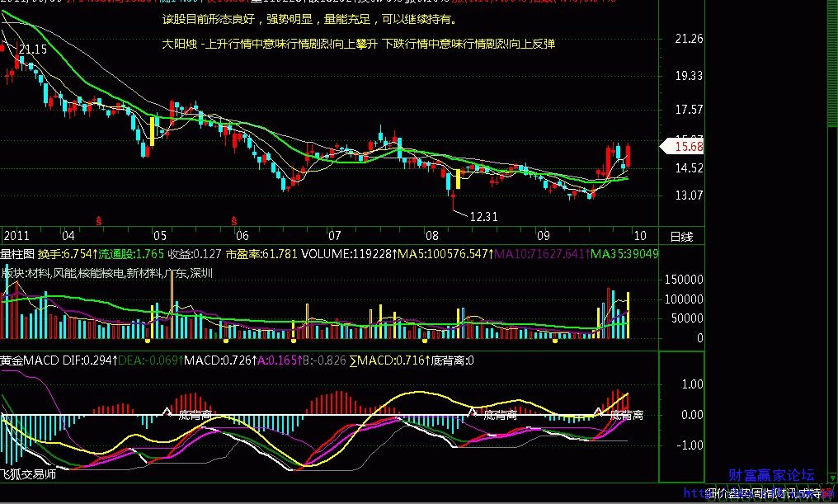This screenshot has width=838, height=504.
Task: Click the rightmost yellow volume bar
Action: click(x=628, y=315)
